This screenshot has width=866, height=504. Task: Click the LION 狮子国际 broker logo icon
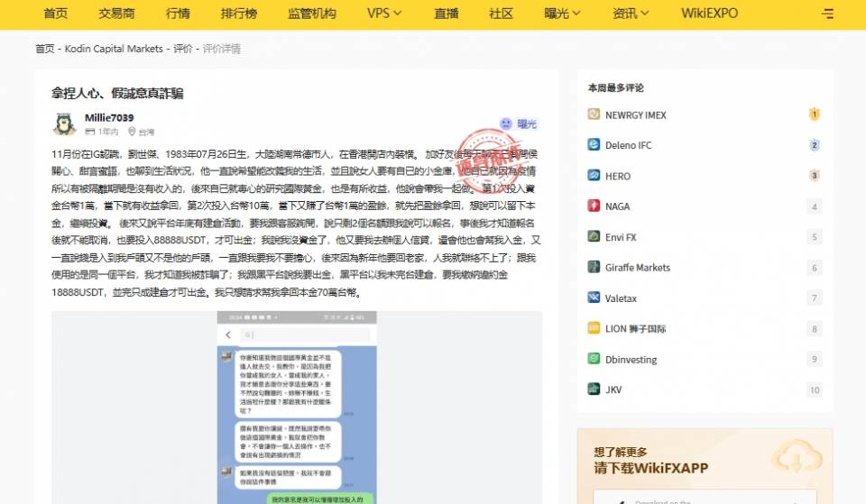pos(594,328)
